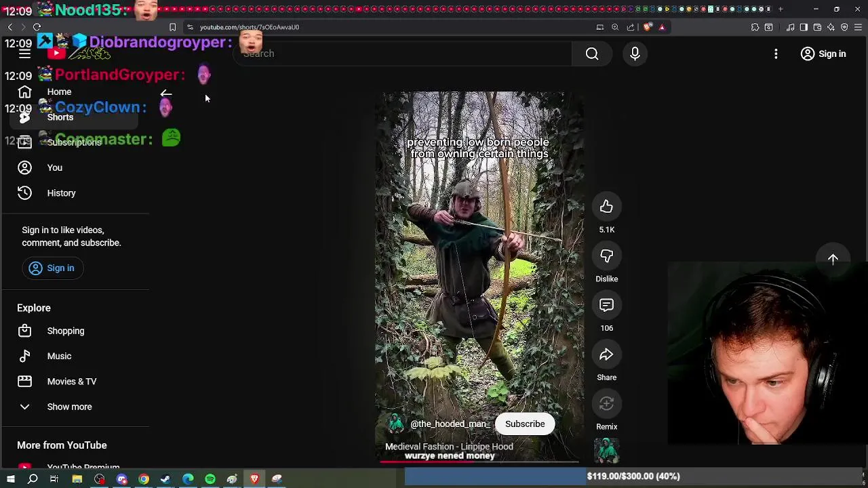Reload the page
Viewport: 868px width, 488px height.
pos(37,27)
